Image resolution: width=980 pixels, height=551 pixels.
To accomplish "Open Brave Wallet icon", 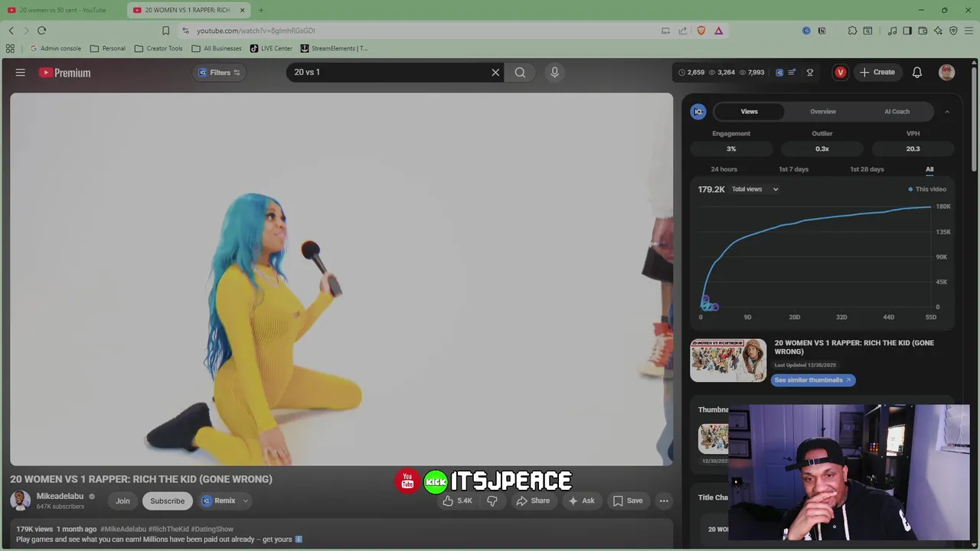I will pos(923,31).
